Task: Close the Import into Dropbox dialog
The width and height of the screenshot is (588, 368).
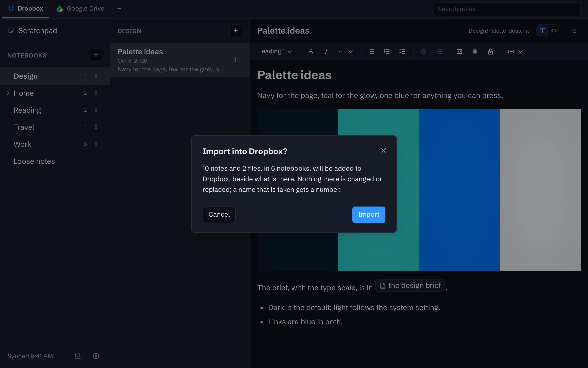Action: pos(383,151)
